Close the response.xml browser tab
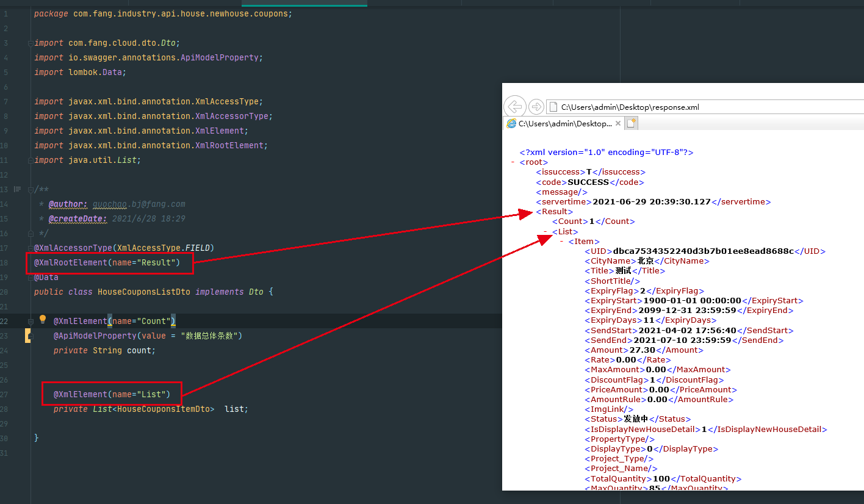Image resolution: width=864 pixels, height=504 pixels. click(x=618, y=123)
